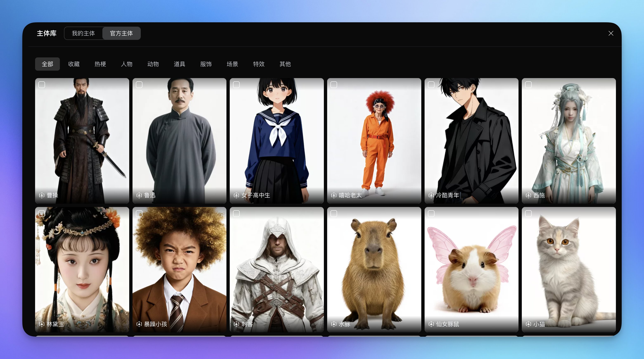The height and width of the screenshot is (359, 644).
Task: Click the face icon beside 曹操 label
Action: click(x=42, y=195)
